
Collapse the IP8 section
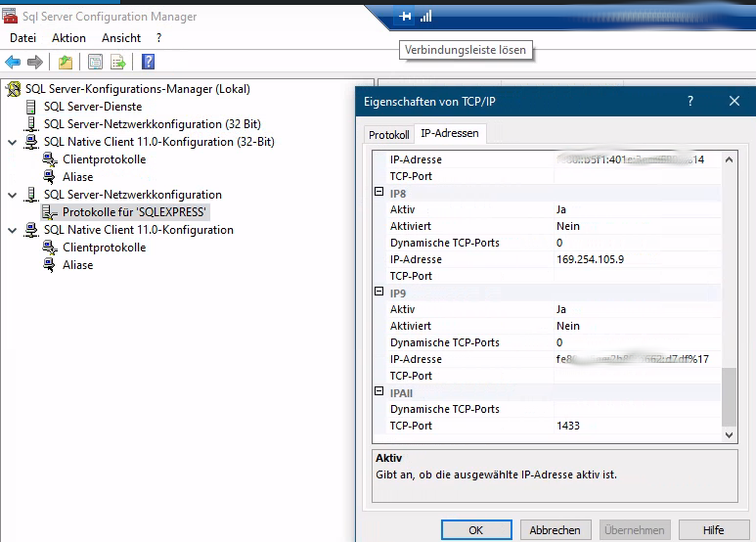coord(378,192)
